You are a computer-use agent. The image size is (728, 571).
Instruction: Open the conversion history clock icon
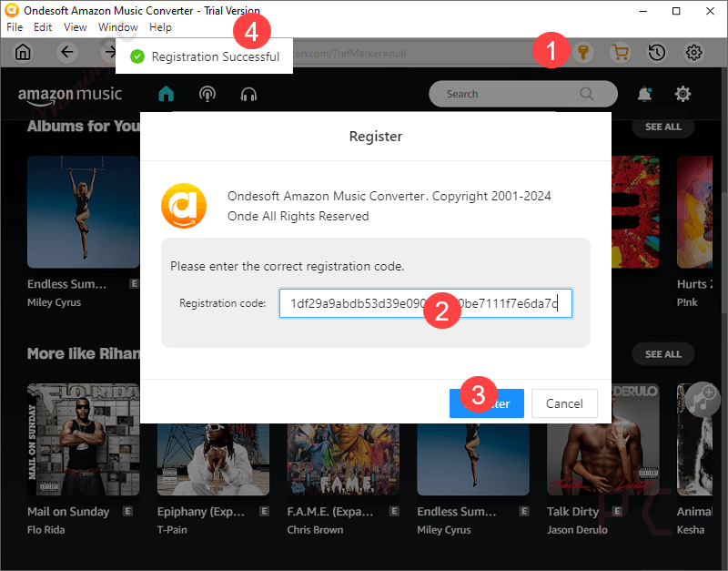coord(657,52)
